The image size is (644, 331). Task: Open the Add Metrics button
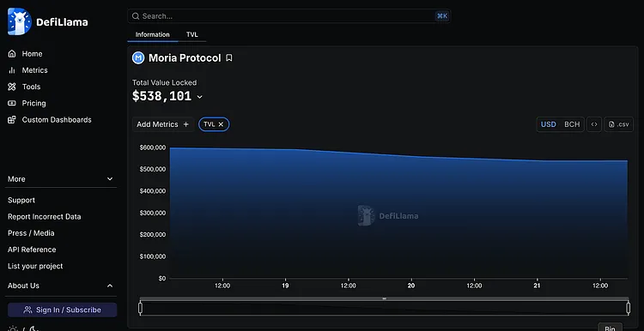(163, 124)
